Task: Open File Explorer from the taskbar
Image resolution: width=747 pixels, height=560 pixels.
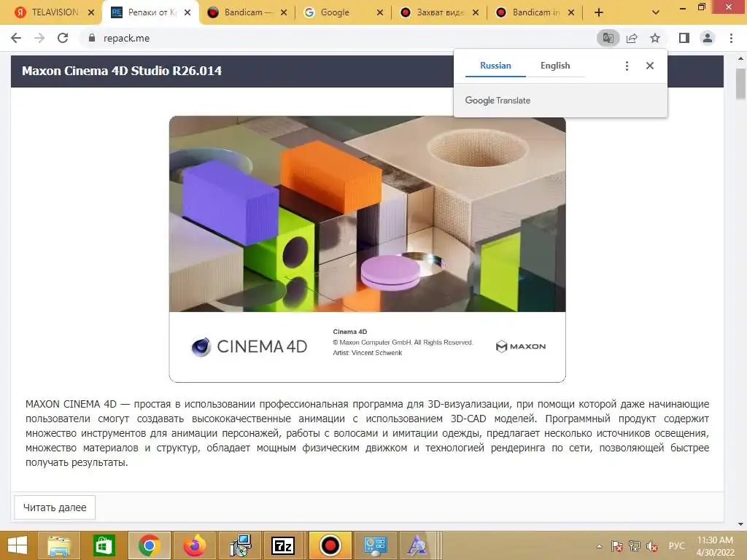Action: point(59,545)
